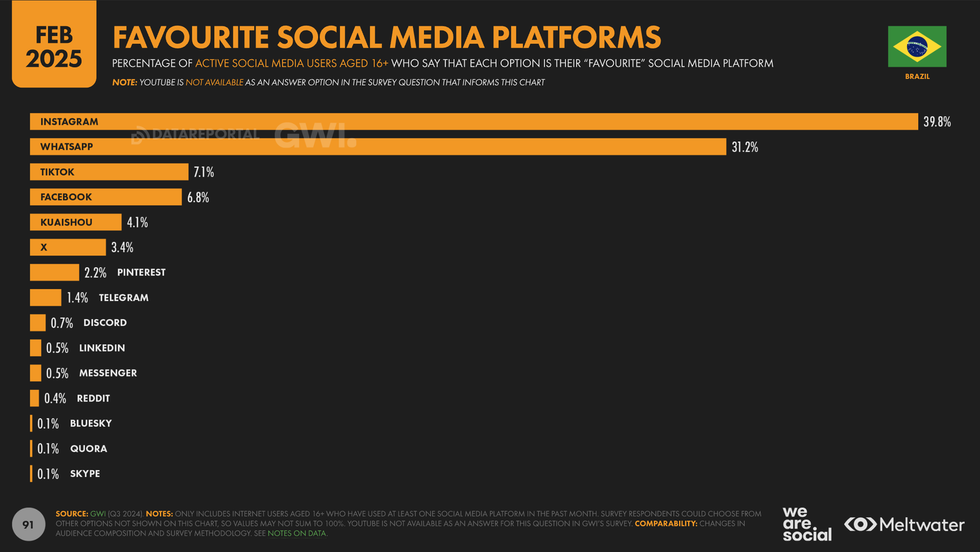Select the BRAZIL label under the flag
980x552 pixels.
917,76
